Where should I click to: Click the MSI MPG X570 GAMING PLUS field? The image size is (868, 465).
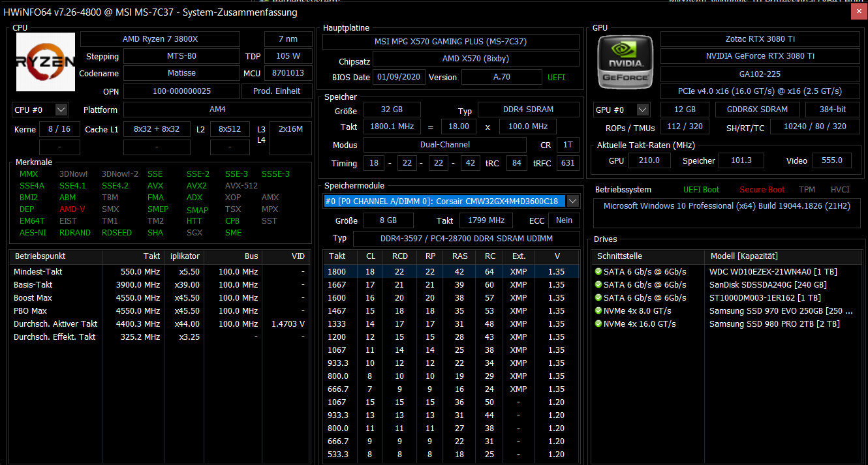pyautogui.click(x=450, y=42)
